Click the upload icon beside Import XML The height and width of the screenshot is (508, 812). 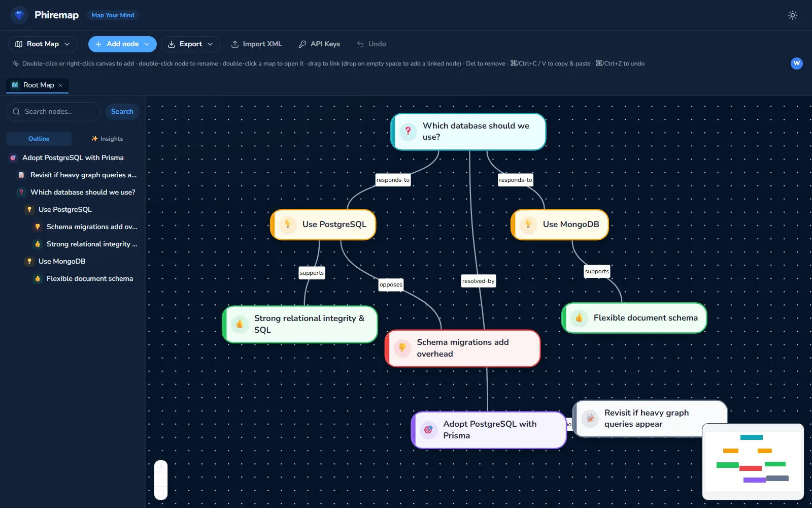(235, 44)
